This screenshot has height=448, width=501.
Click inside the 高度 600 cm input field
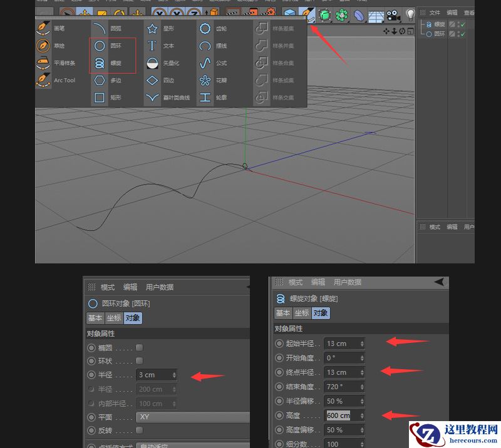339,415
